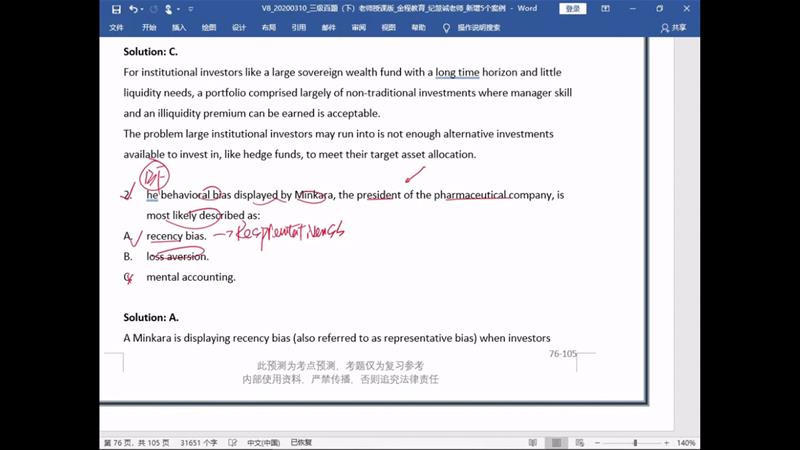Image resolution: width=800 pixels, height=450 pixels.
Task: Switch to the 审阅 (Review) tab
Action: [x=359, y=28]
